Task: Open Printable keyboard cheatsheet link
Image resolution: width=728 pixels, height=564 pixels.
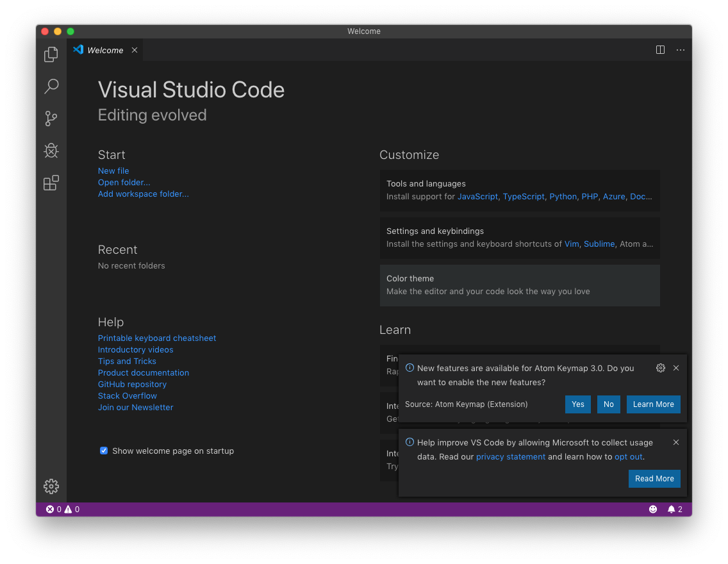Action: (x=157, y=338)
